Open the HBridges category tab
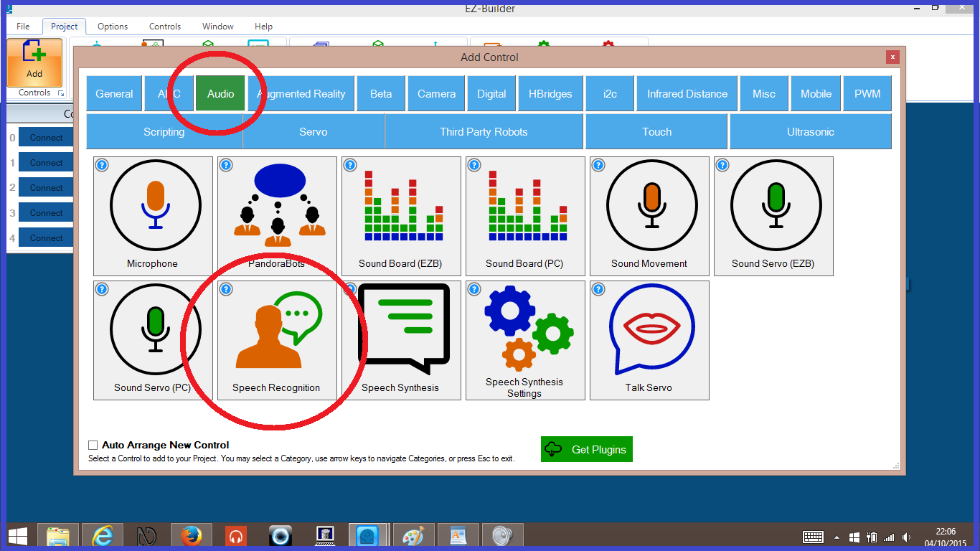The width and height of the screenshot is (980, 551). click(550, 94)
